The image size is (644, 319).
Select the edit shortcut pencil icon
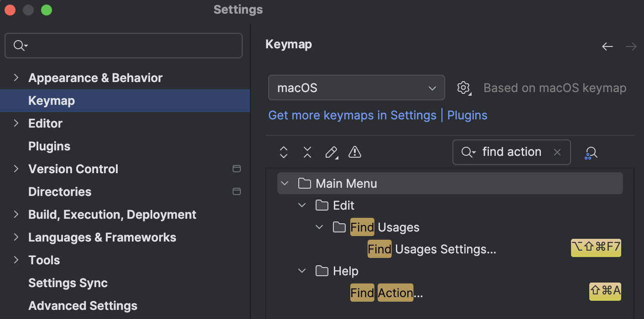pyautogui.click(x=331, y=152)
